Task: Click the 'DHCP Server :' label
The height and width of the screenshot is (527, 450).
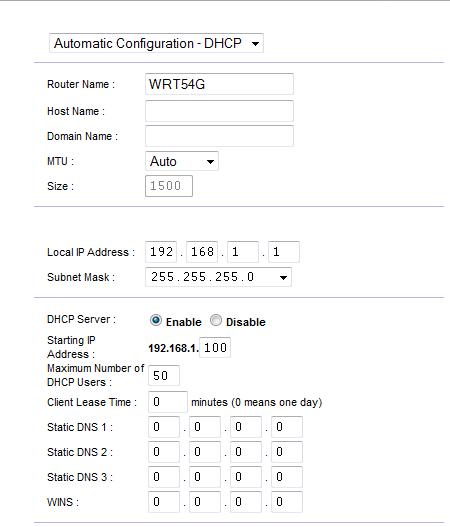Action: pyautogui.click(x=81, y=319)
